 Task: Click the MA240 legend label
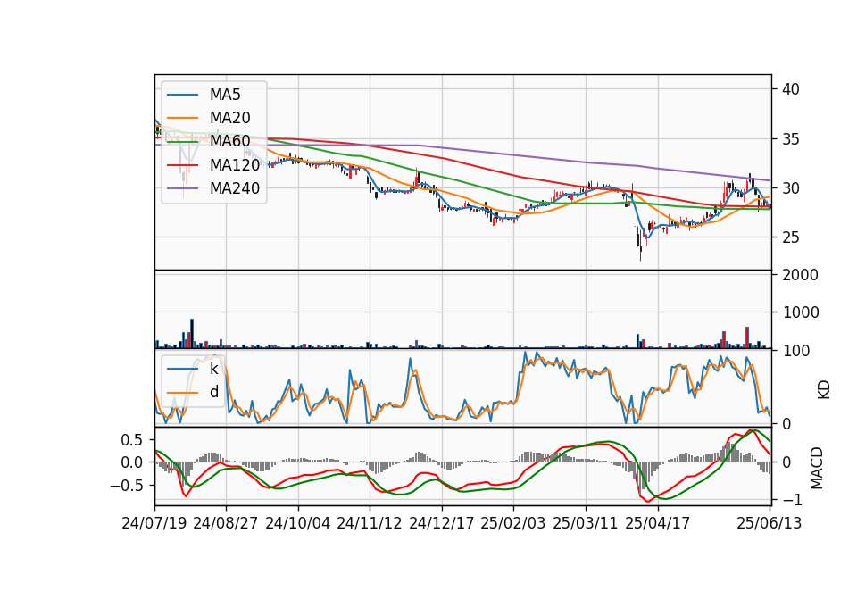click(235, 188)
